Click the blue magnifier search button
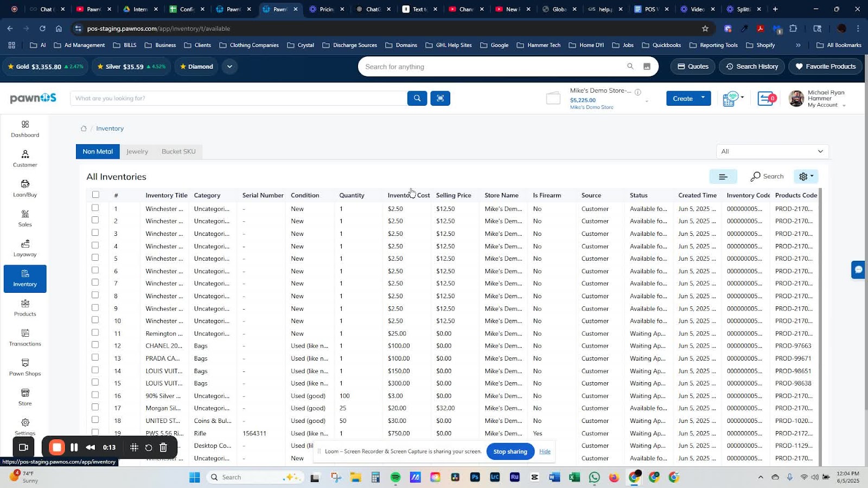868x488 pixels. click(417, 98)
